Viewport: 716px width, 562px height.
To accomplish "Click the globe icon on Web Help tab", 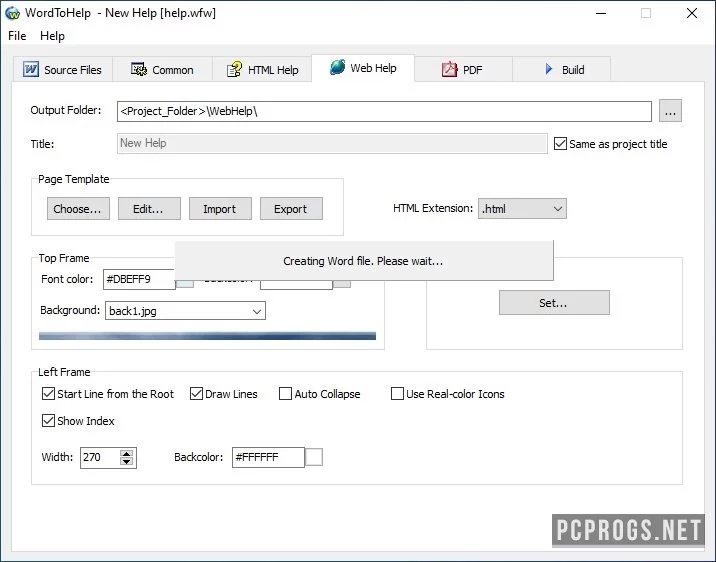I will (337, 67).
